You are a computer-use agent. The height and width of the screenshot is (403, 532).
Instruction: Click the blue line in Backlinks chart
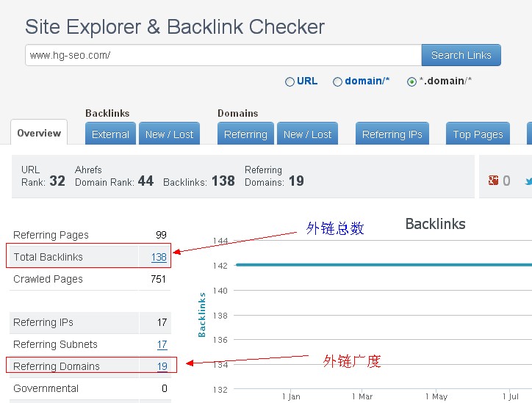(x=367, y=265)
